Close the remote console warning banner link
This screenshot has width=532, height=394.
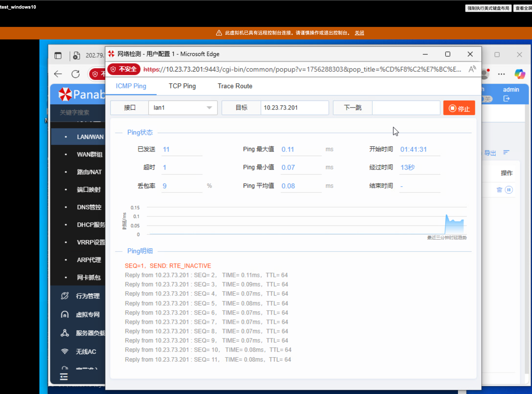(359, 33)
